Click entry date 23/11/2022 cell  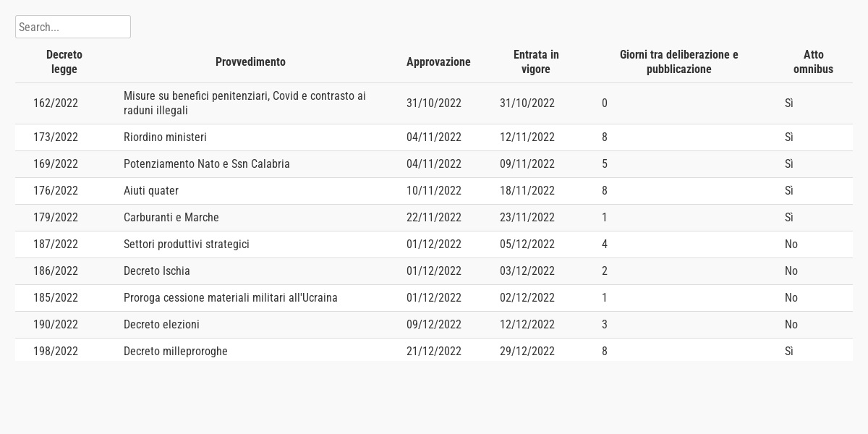tap(527, 218)
